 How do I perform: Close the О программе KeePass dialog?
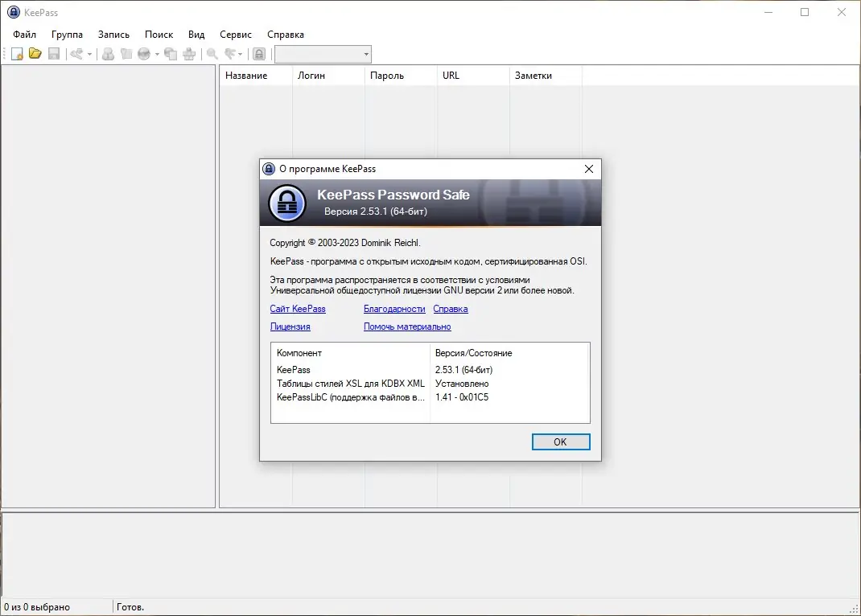coord(589,169)
